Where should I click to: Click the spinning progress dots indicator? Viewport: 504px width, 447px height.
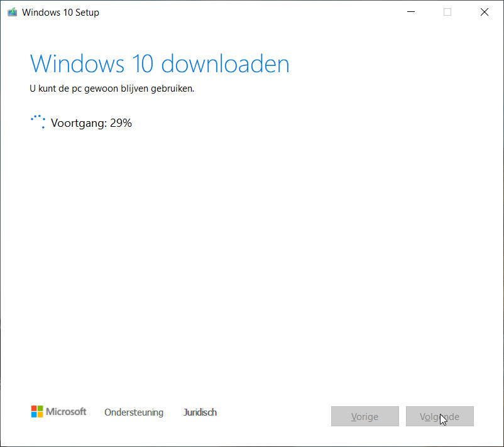click(x=38, y=122)
